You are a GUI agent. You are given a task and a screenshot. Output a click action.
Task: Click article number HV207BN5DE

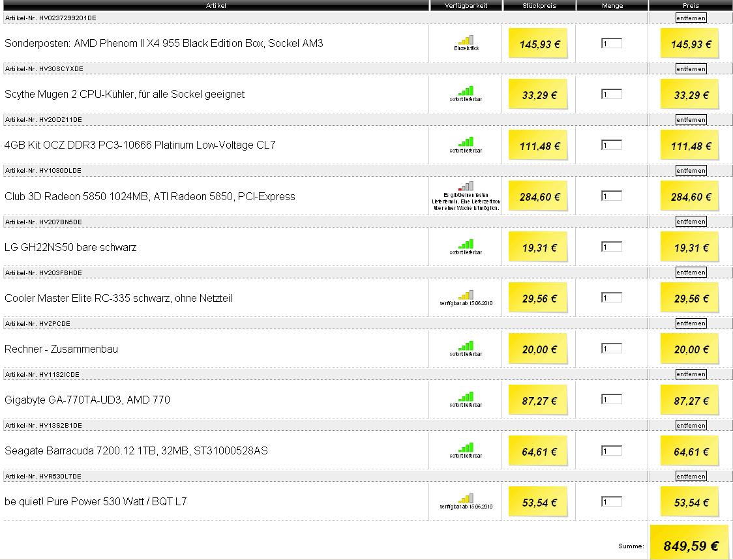(61, 222)
